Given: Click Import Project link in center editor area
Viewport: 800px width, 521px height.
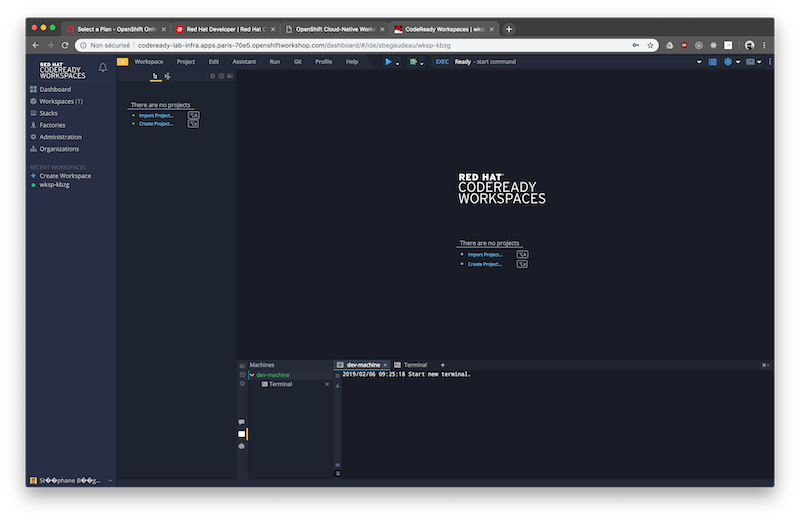Looking at the screenshot, I should tap(485, 255).
